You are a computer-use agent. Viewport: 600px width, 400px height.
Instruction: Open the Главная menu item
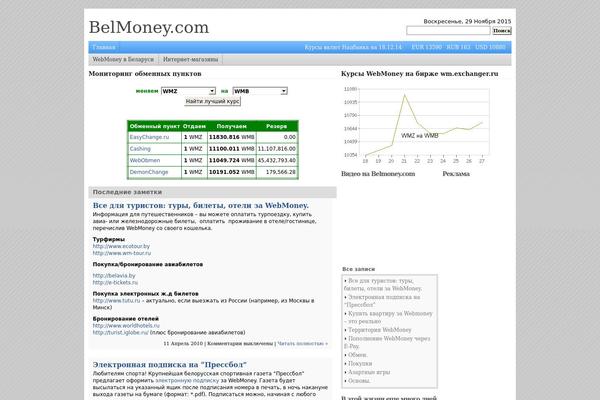point(104,47)
